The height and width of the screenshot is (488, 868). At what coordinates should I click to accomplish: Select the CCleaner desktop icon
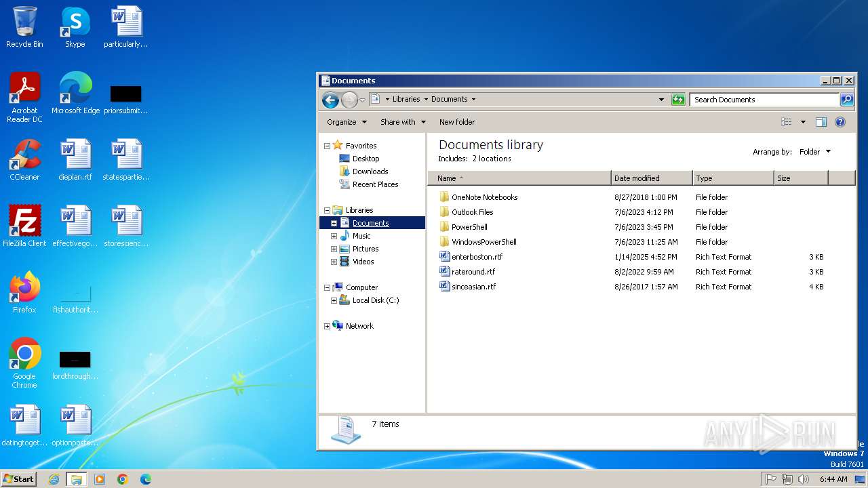pos(24,160)
